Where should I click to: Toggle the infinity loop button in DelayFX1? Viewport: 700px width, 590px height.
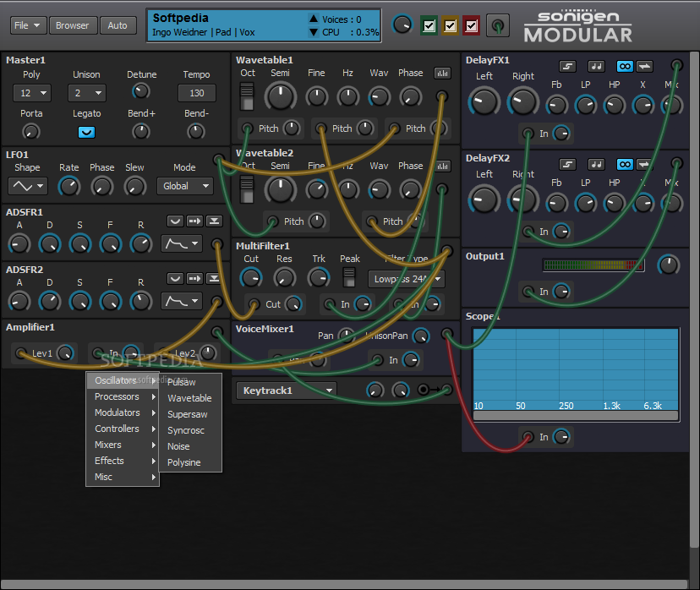(625, 67)
